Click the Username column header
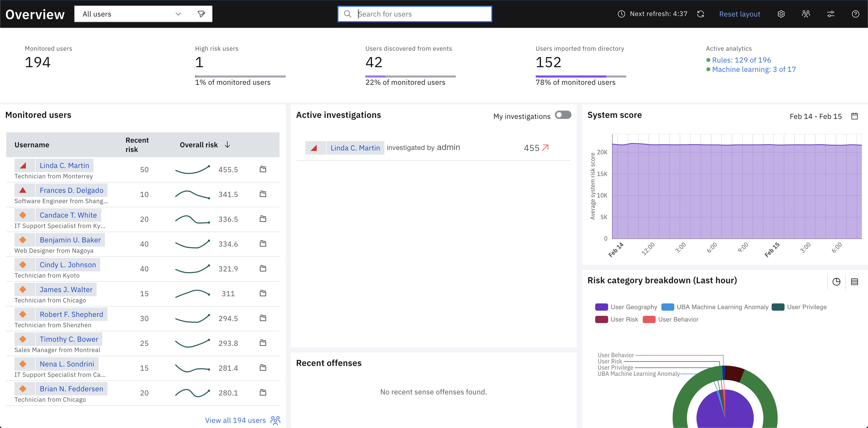The width and height of the screenshot is (868, 428). [x=32, y=145]
